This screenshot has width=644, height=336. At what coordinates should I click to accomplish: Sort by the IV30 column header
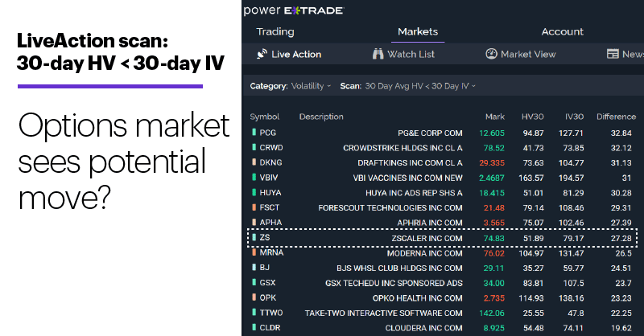[x=574, y=117]
